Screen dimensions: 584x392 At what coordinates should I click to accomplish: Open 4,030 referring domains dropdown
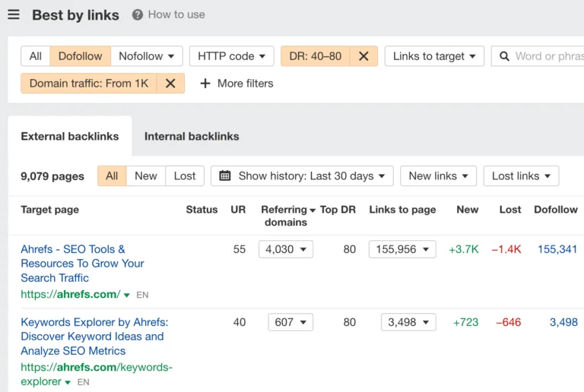286,249
